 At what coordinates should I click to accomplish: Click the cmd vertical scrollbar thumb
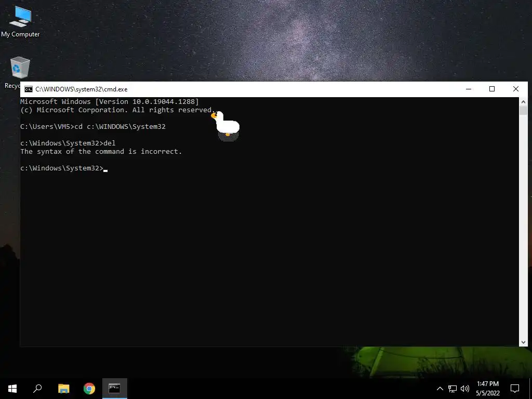[x=523, y=110]
